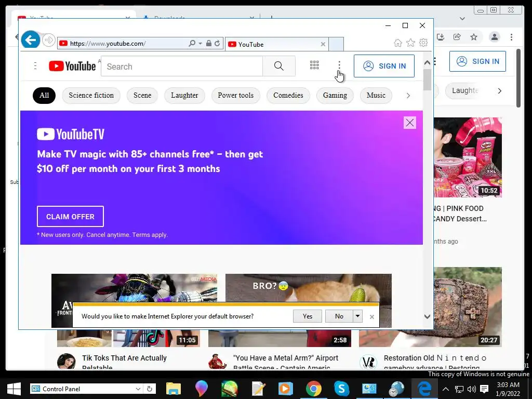Click the Chrome bookmark star icon
The width and height of the screenshot is (532, 399).
474,37
